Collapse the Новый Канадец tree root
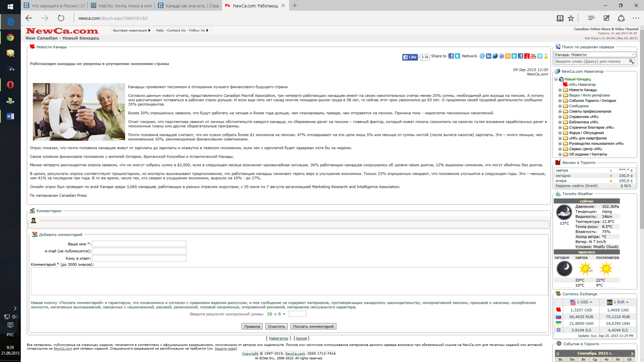644x362 pixels. pyautogui.click(x=556, y=79)
